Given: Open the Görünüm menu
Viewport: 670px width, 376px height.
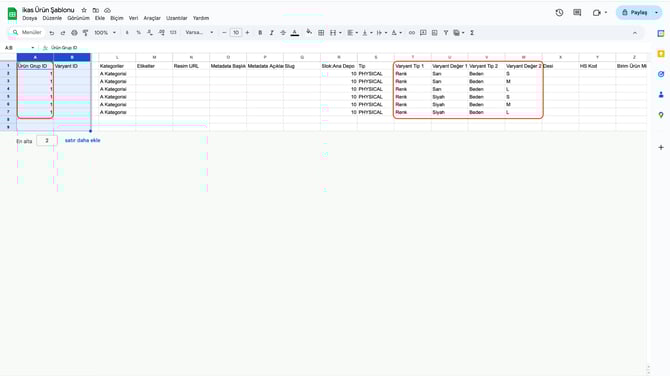Looking at the screenshot, I should click(78, 18).
